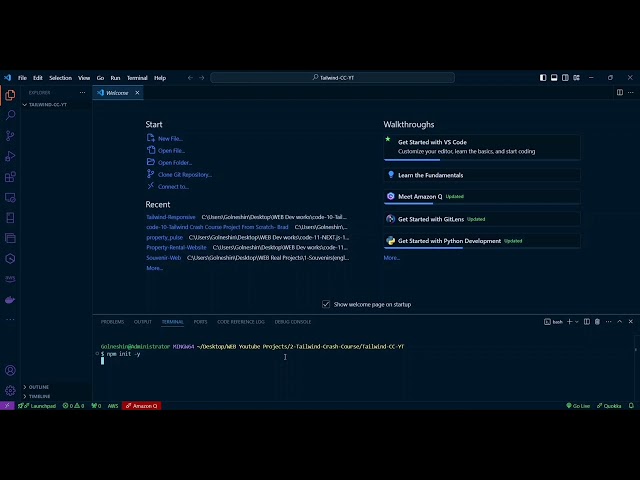Click Go Live in status bar
Screen dimensions: 640x480
point(578,406)
